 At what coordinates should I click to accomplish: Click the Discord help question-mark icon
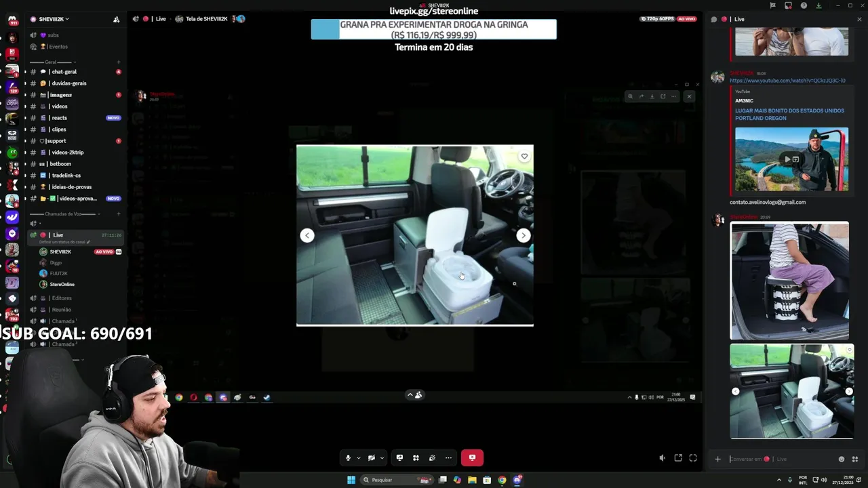804,5
